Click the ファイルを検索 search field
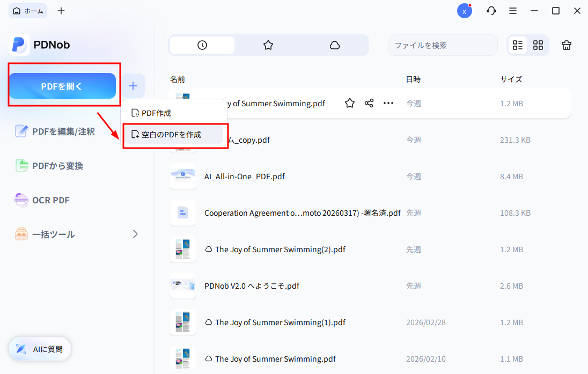This screenshot has height=374, width=588. 443,45
